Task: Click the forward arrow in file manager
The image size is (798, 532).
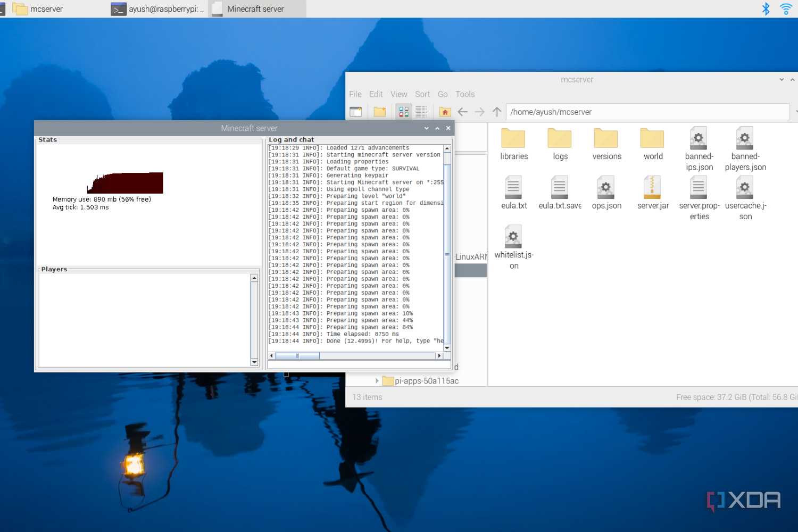Action: tap(480, 112)
